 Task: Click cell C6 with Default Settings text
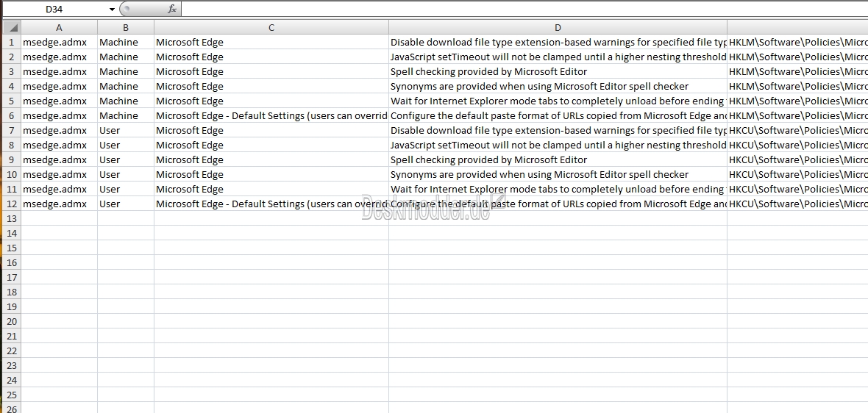[271, 115]
